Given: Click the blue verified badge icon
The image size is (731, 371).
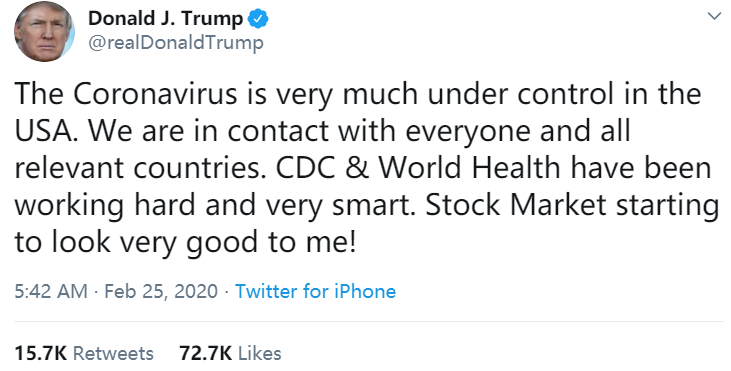Looking at the screenshot, I should point(258,19).
